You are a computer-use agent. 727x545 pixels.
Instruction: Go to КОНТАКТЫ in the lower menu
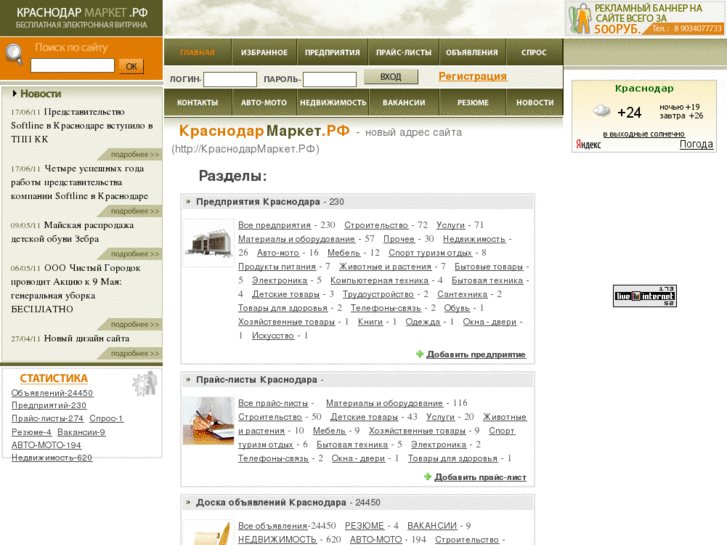pyautogui.click(x=198, y=103)
